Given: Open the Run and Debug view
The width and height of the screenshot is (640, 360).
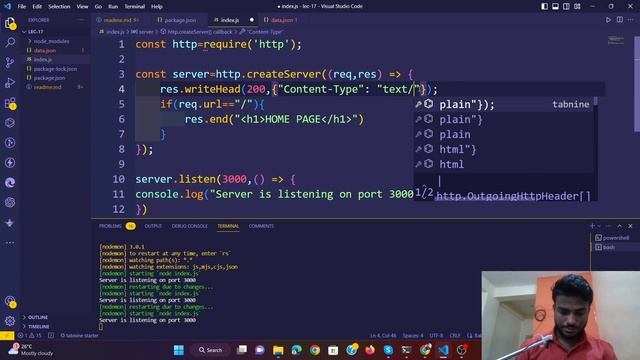Looking at the screenshot, I should (10, 82).
